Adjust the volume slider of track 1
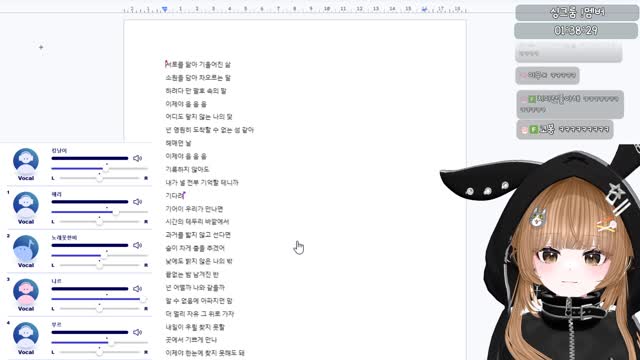Viewport: 640px width, 360px height. [x=99, y=212]
